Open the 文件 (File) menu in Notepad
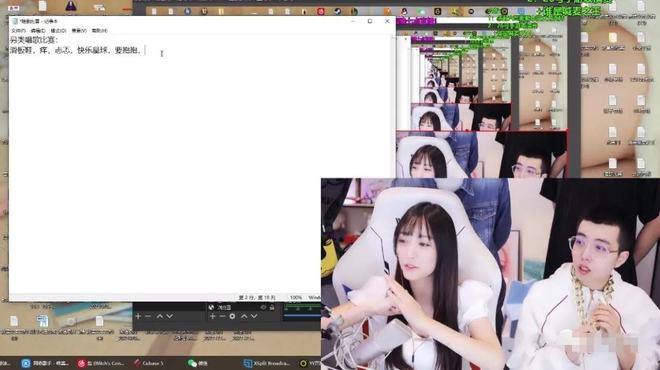660x370 pixels. [x=18, y=30]
